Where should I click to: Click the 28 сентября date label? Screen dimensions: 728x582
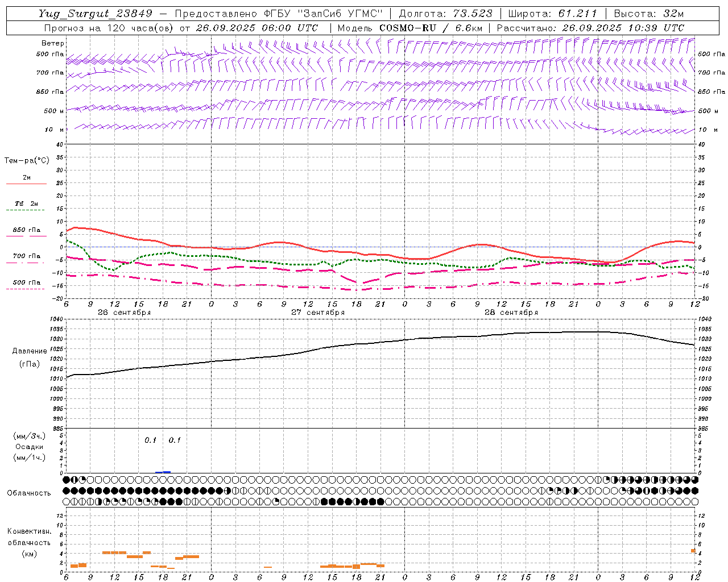(511, 313)
